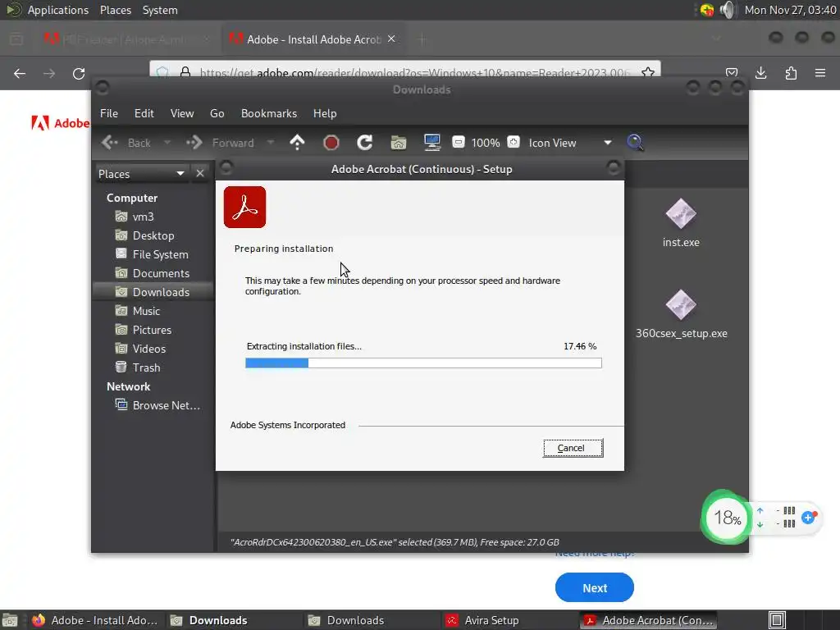Open Firefox downloads arrow icon
Viewport: 840px width, 630px height.
(x=760, y=73)
